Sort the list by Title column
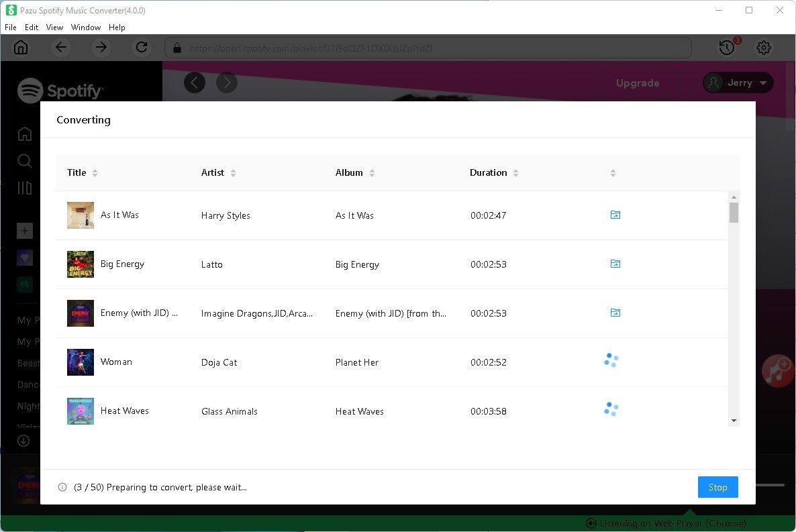The height and width of the screenshot is (532, 796). click(95, 173)
